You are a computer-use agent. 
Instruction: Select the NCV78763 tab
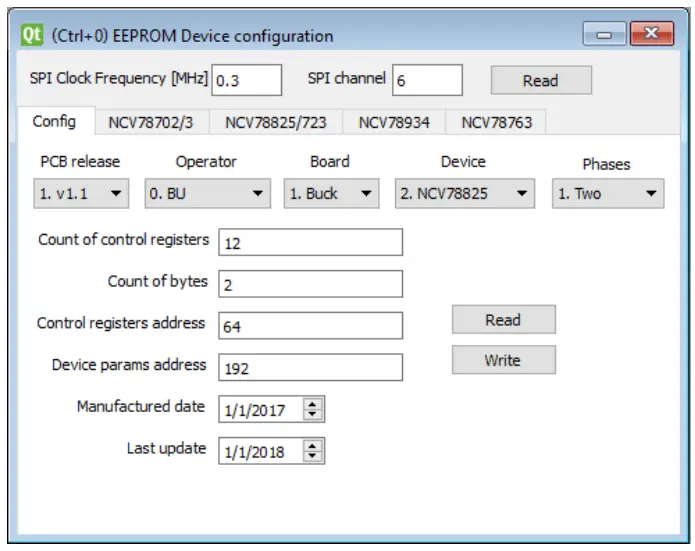point(496,122)
